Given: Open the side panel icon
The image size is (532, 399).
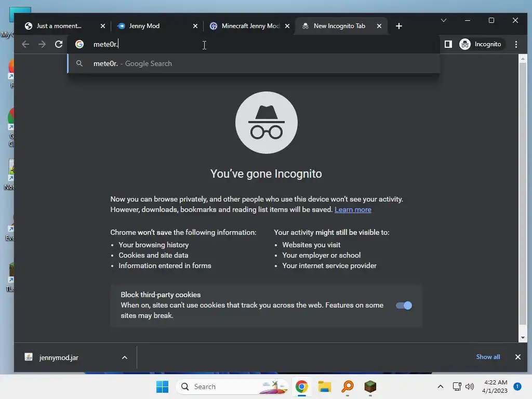Looking at the screenshot, I should pyautogui.click(x=448, y=44).
